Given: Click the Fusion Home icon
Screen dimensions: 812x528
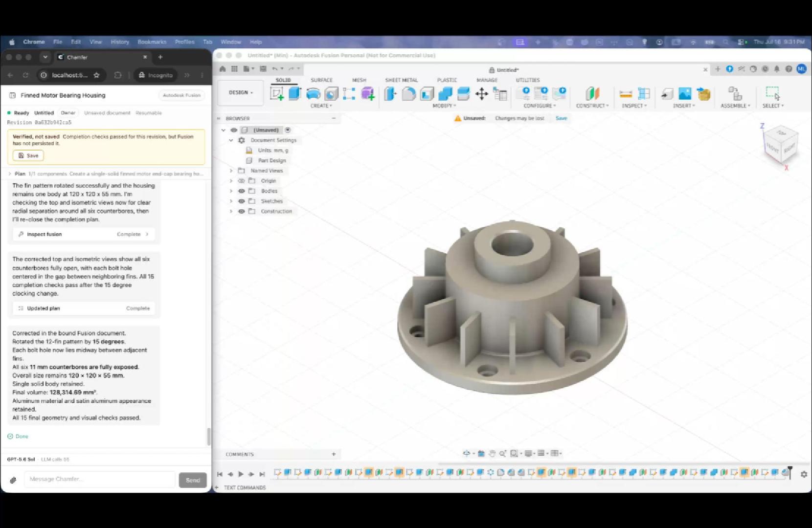Looking at the screenshot, I should tap(223, 69).
